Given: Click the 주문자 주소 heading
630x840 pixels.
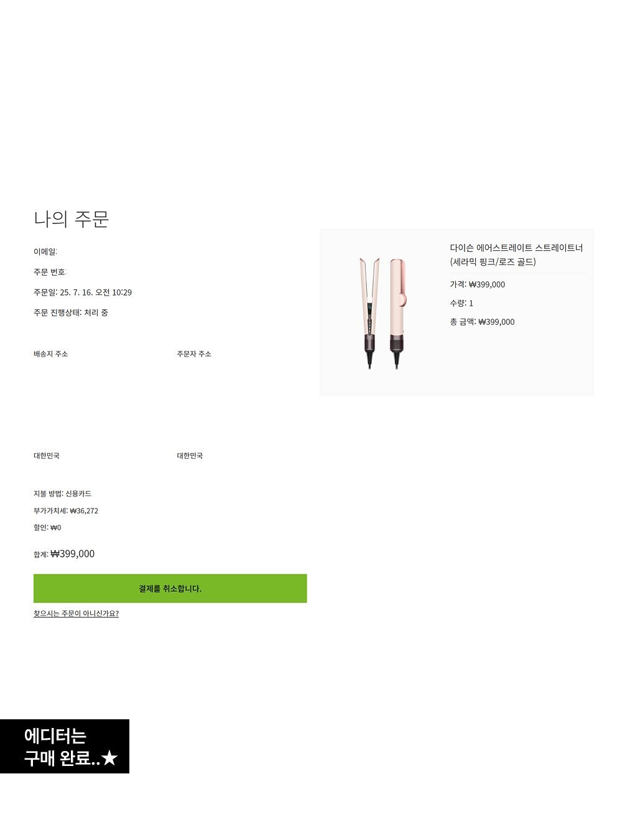Looking at the screenshot, I should 194,354.
